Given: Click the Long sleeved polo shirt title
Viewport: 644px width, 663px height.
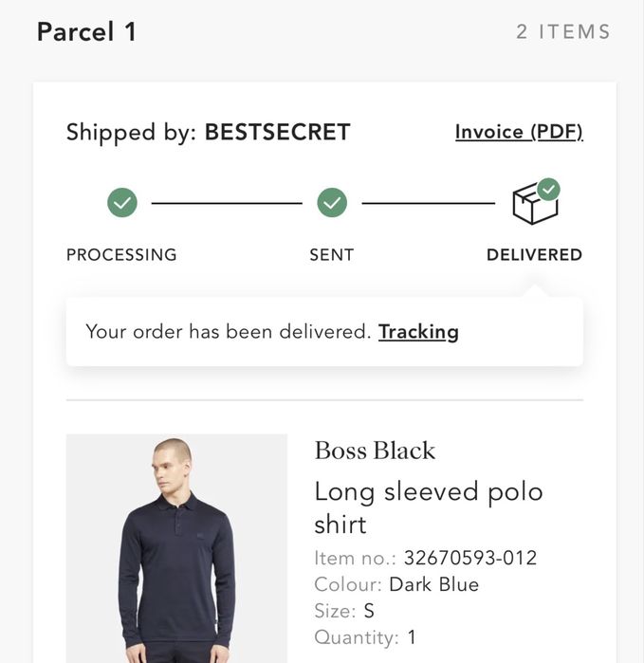Looking at the screenshot, I should click(x=428, y=507).
